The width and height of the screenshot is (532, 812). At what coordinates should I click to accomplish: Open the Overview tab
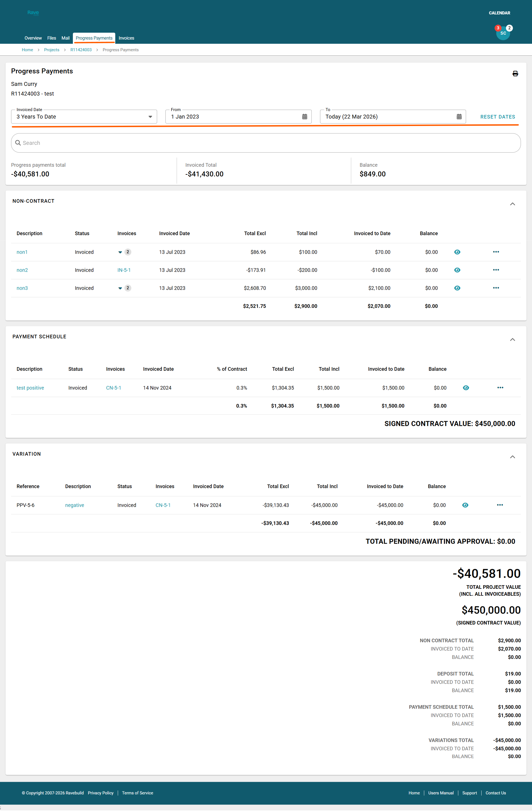pyautogui.click(x=33, y=38)
